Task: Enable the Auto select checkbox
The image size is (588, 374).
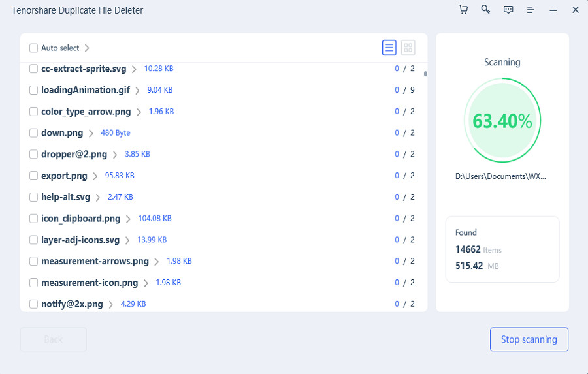Action: click(34, 48)
